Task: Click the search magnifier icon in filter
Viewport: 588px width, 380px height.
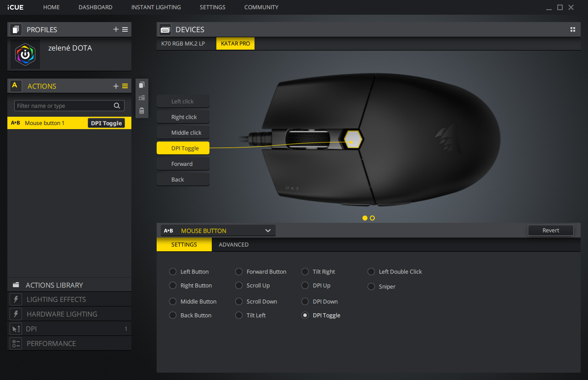Action: point(117,106)
